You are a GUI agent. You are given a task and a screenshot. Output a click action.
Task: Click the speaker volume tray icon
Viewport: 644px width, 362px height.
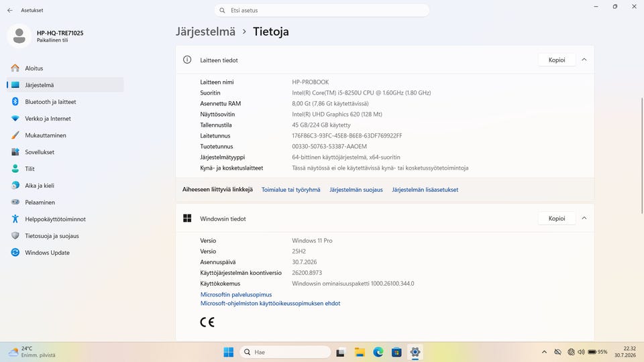click(581, 352)
